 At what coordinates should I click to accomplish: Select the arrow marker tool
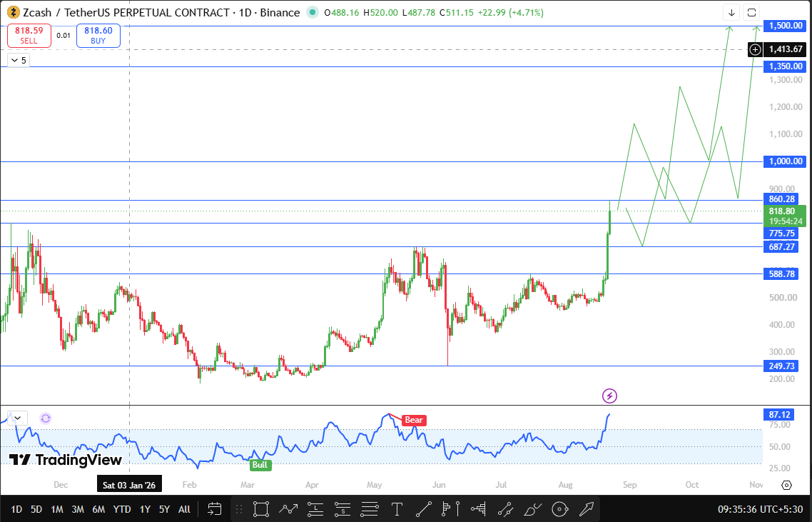(587, 509)
